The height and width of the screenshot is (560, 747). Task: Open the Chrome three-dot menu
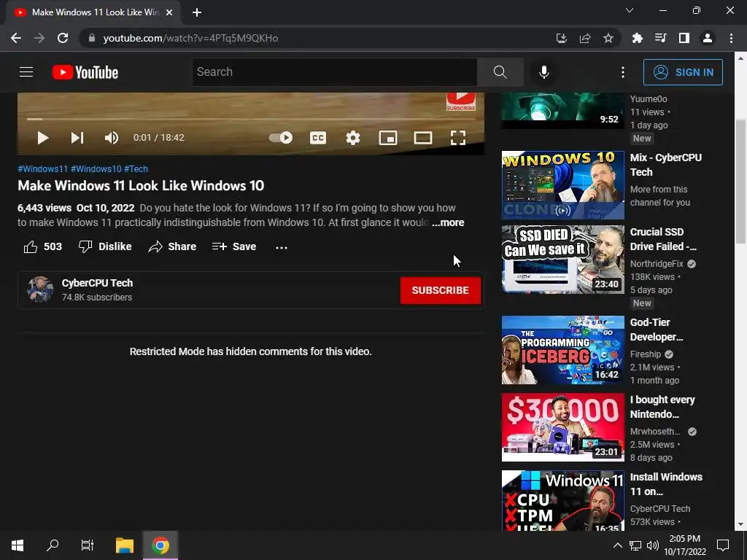tap(731, 38)
